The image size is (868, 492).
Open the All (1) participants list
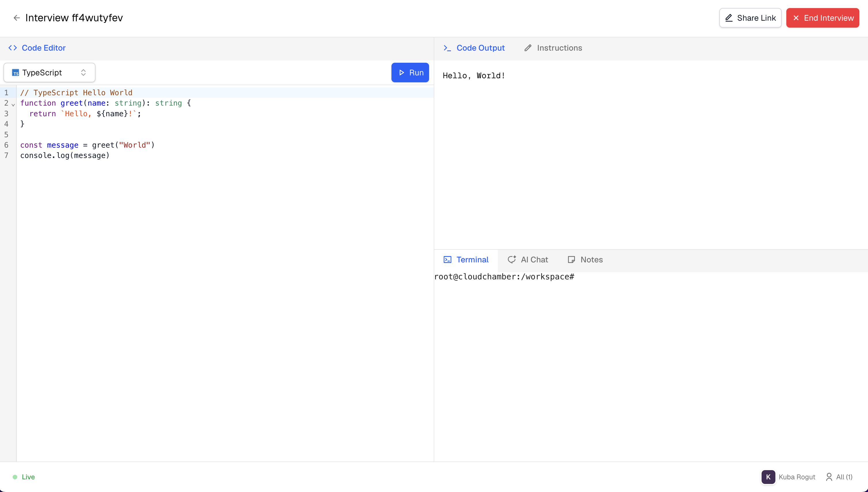click(x=839, y=477)
